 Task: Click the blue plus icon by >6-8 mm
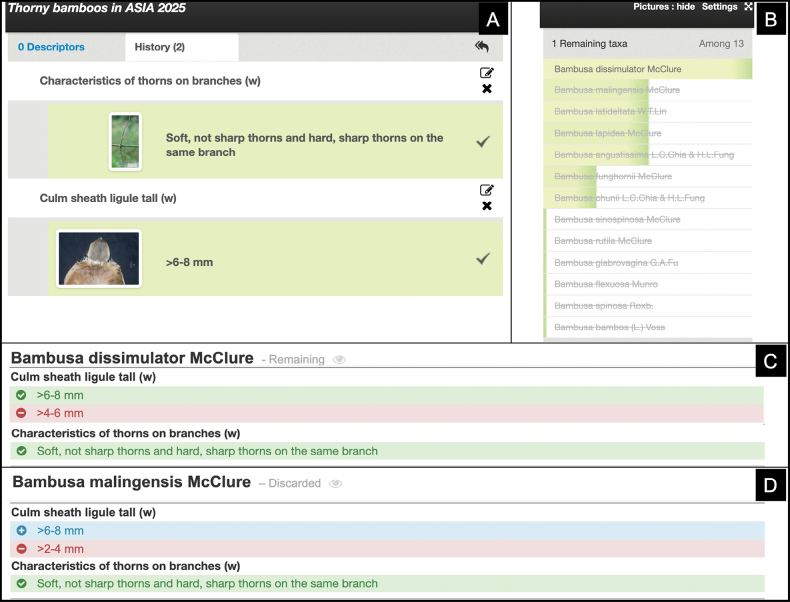pyautogui.click(x=21, y=530)
